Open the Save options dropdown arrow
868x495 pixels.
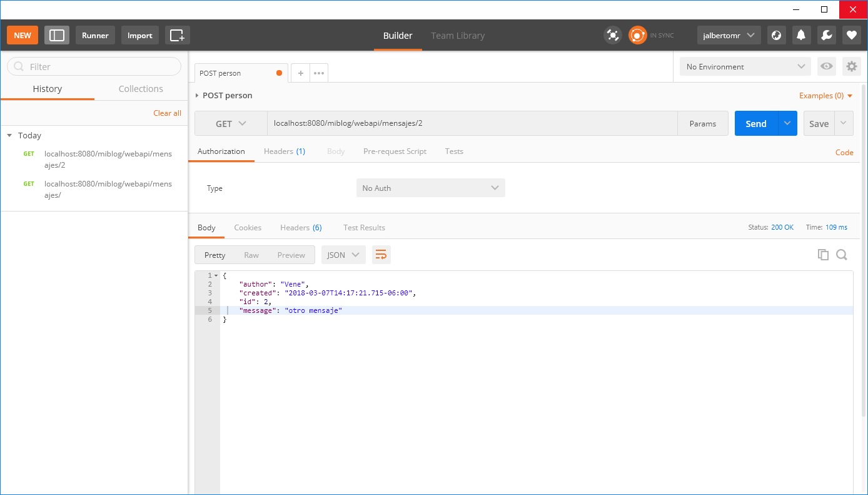(x=844, y=123)
